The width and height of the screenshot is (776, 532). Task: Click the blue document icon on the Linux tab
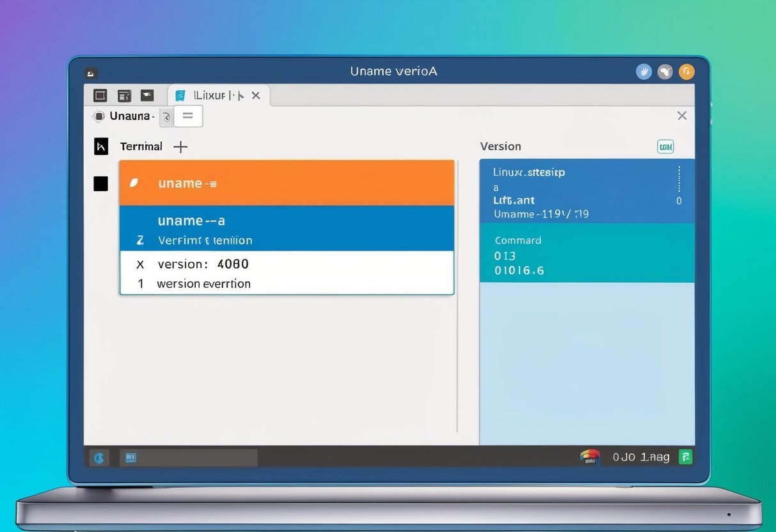point(180,95)
